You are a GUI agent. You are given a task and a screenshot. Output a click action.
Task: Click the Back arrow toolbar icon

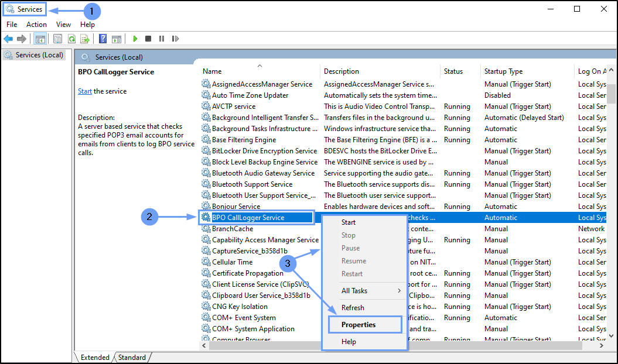[8, 39]
